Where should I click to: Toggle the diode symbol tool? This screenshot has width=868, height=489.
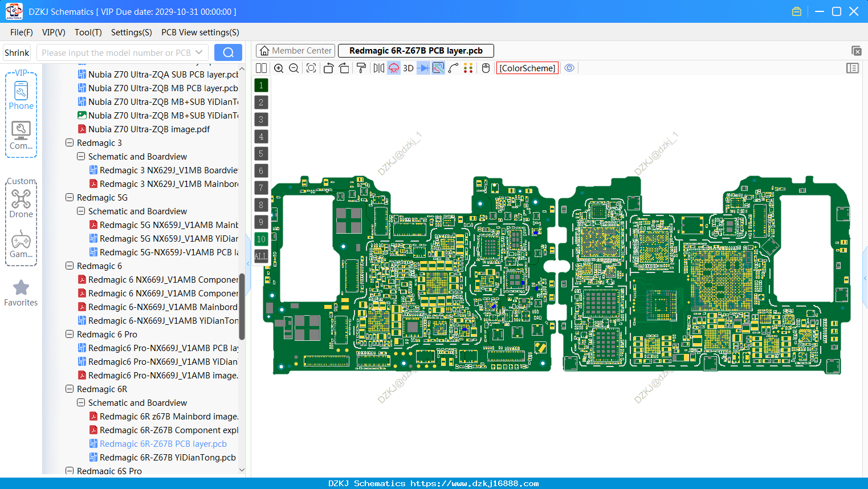(423, 68)
